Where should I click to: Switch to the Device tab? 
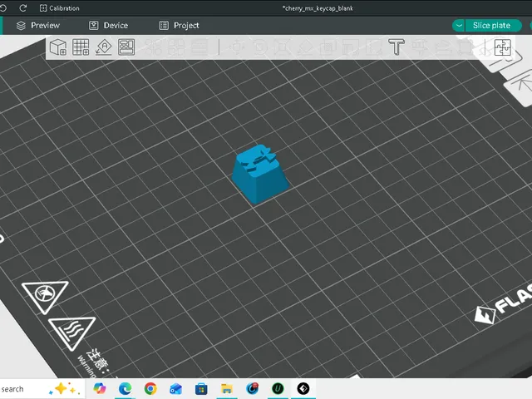[109, 26]
